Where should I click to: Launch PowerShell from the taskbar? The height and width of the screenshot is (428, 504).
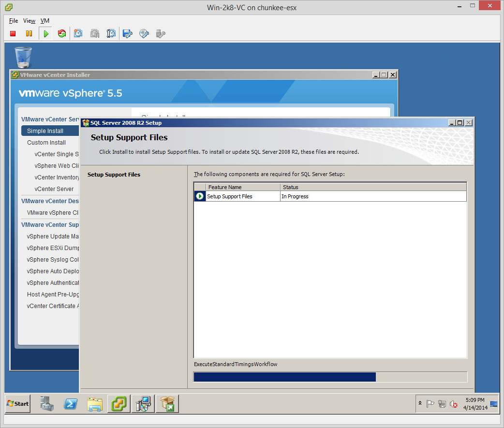click(x=71, y=403)
